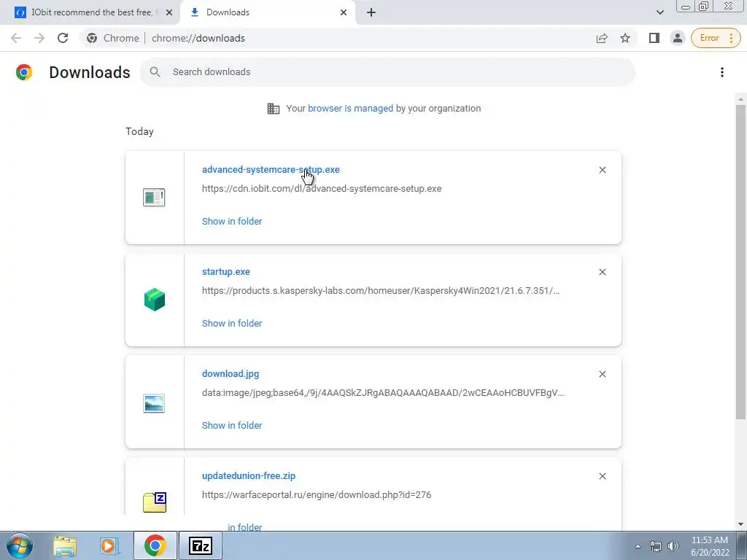Open 7-Zip from the taskbar
747x560 pixels.
pos(201,545)
